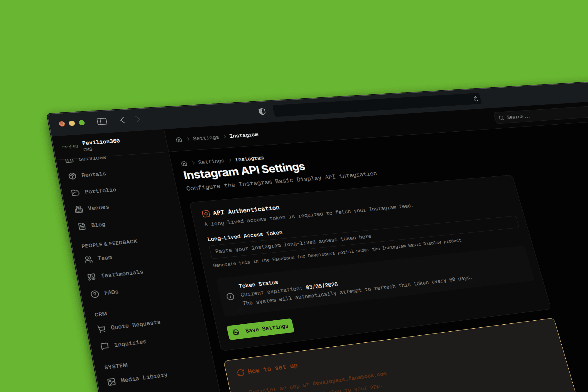Click the Instagram API Settings heading
Screen dimensions: 588x392
(244, 171)
